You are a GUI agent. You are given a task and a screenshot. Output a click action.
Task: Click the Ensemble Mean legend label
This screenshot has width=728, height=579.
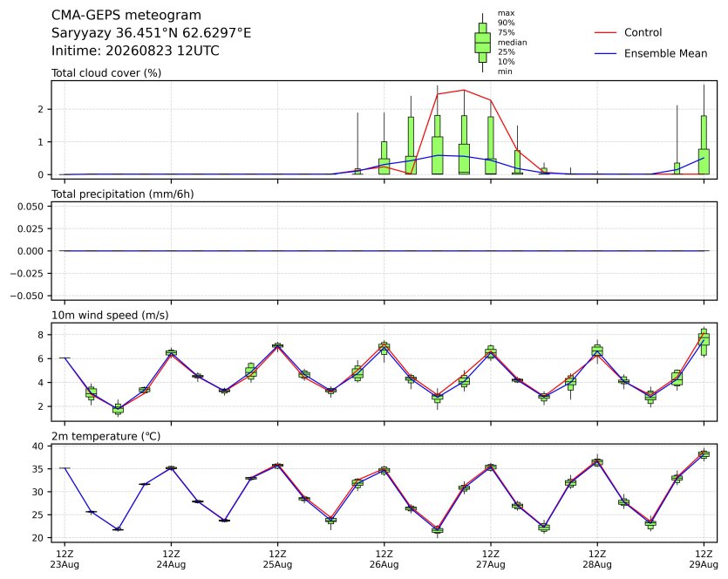[666, 54]
